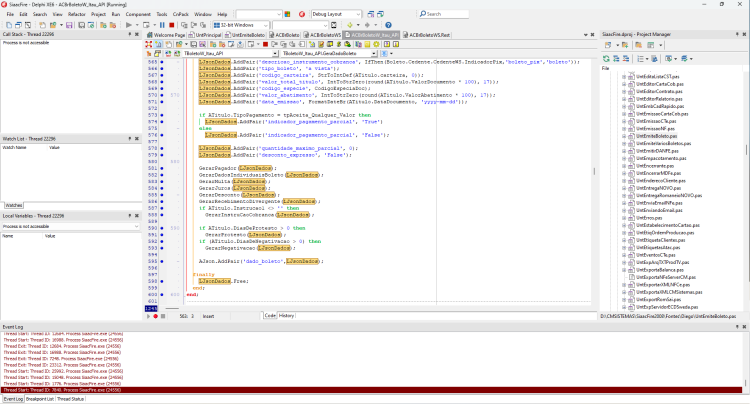Open the Component menu
The width and height of the screenshot is (750, 404).
138,14
